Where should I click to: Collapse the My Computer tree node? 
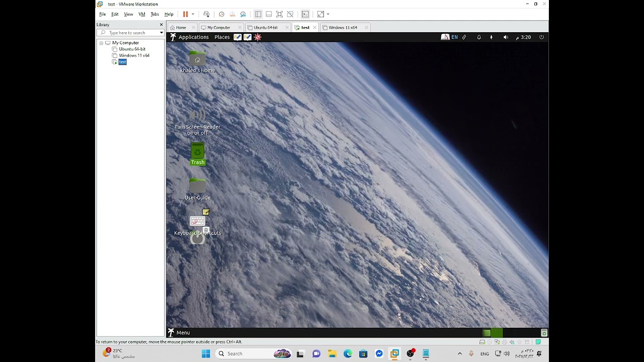click(101, 43)
